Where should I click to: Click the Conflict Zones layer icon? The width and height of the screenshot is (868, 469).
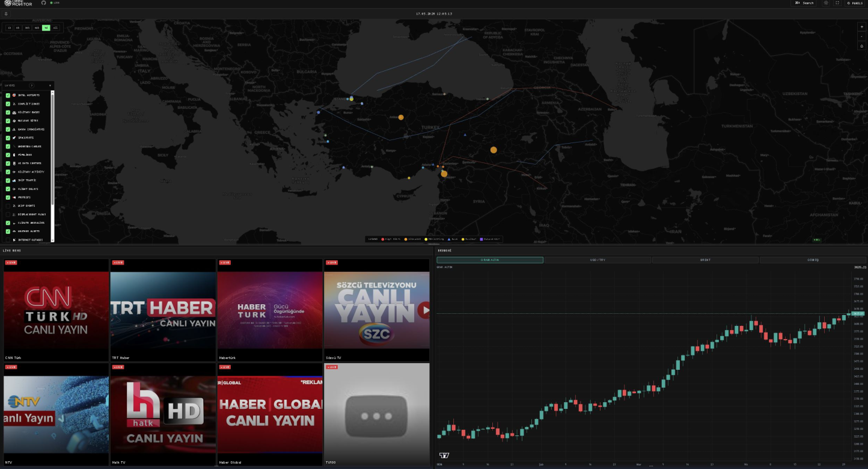(x=14, y=104)
